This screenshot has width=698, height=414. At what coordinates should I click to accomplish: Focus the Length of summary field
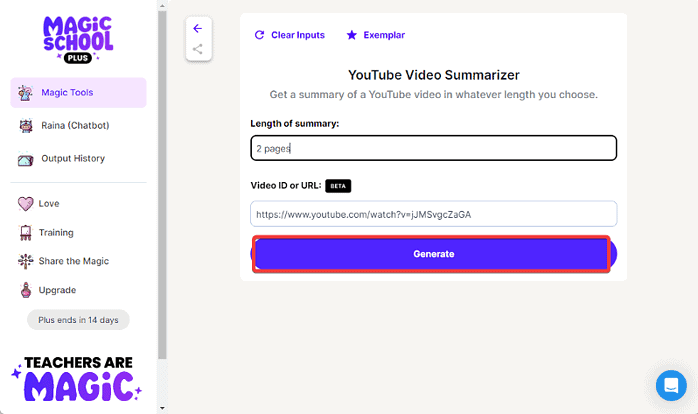click(x=433, y=148)
